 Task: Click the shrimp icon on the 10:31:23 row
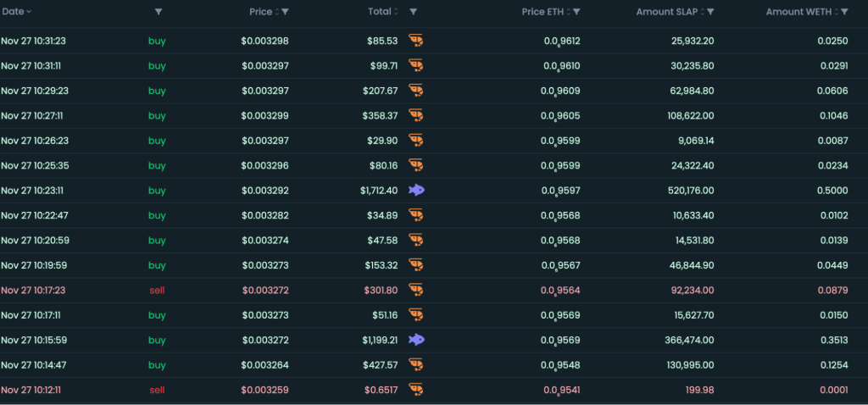[415, 40]
